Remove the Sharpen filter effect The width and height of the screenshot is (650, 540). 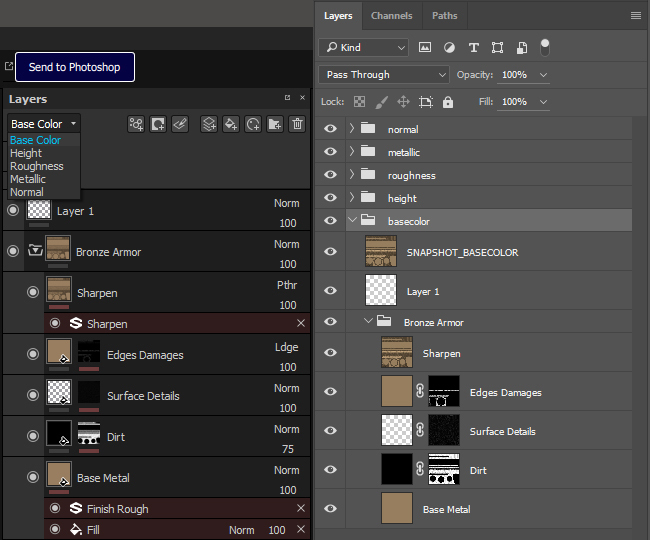click(301, 323)
